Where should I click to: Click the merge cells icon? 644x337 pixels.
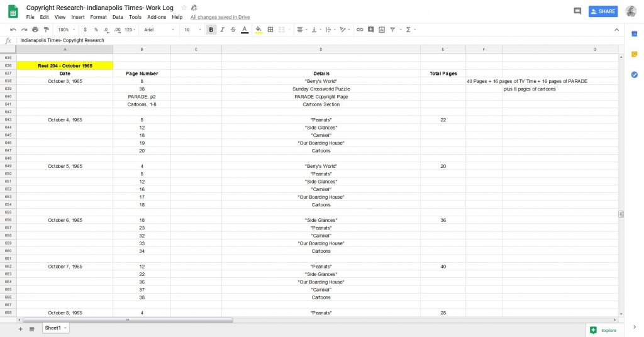point(282,30)
